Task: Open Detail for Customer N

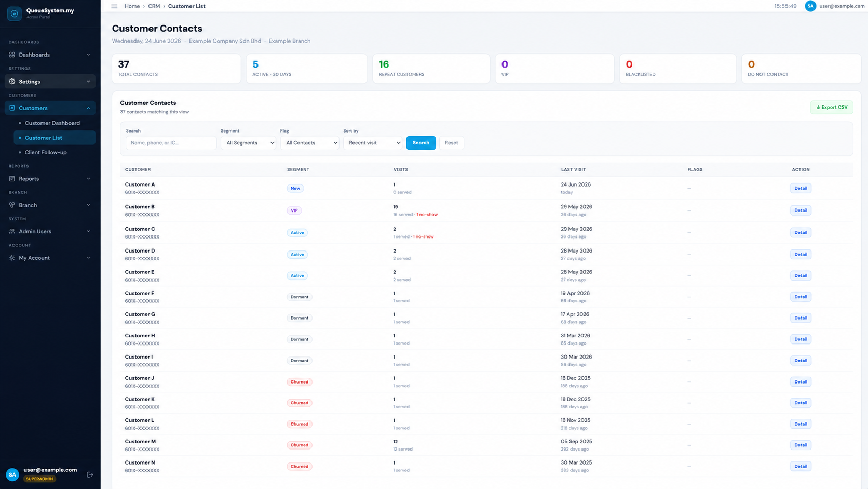Action: tap(801, 467)
